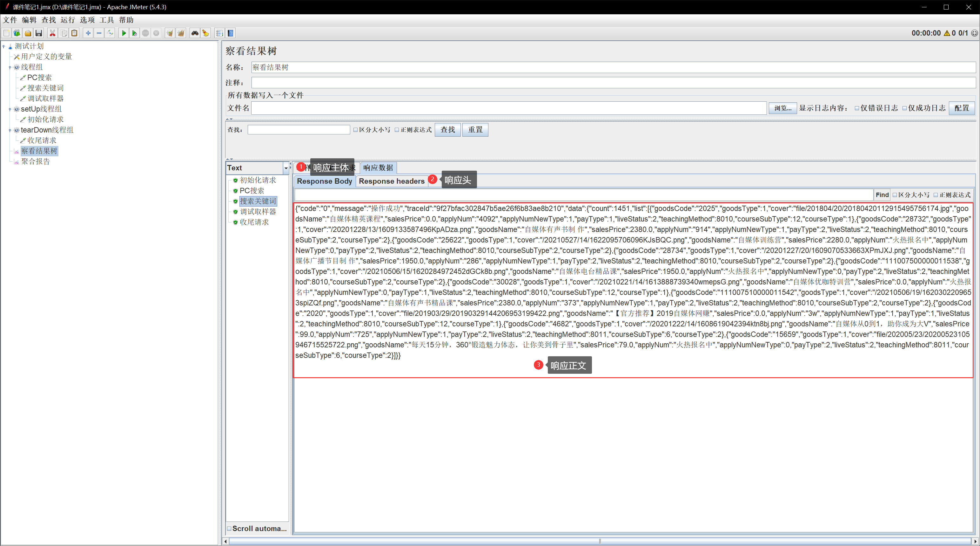The image size is (980, 546).
Task: Open Templates with the books icon
Action: tap(17, 33)
